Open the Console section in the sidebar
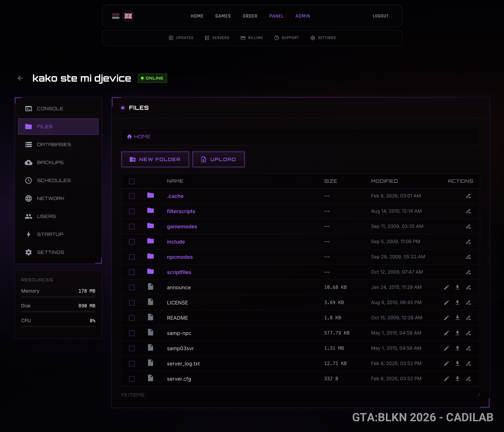This screenshot has width=504, height=432. [50, 109]
